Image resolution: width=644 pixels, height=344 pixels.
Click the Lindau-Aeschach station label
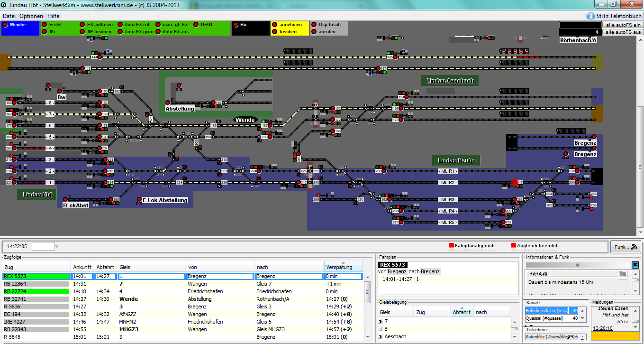coord(450,81)
